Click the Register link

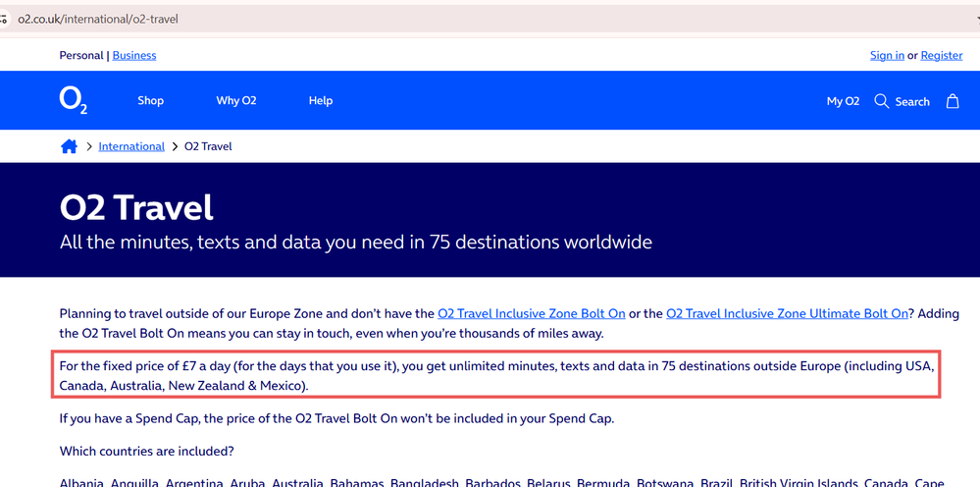coord(941,56)
